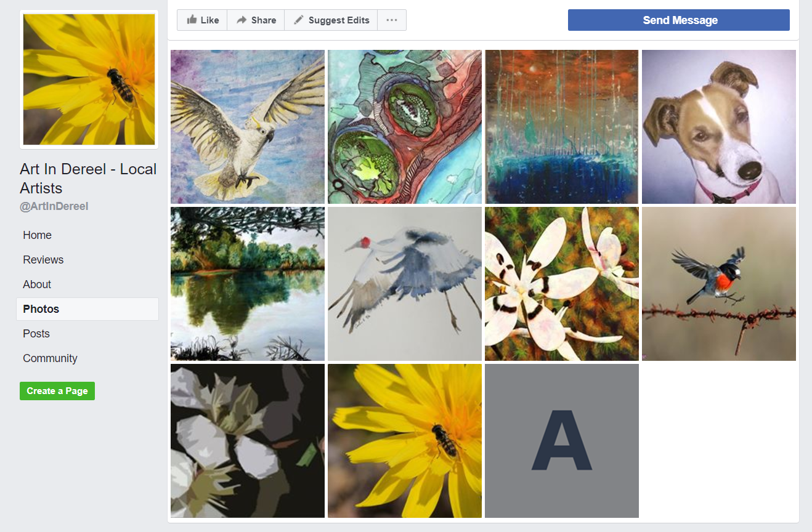Click the Send Message button
Screen dimensions: 812x532
[679, 20]
